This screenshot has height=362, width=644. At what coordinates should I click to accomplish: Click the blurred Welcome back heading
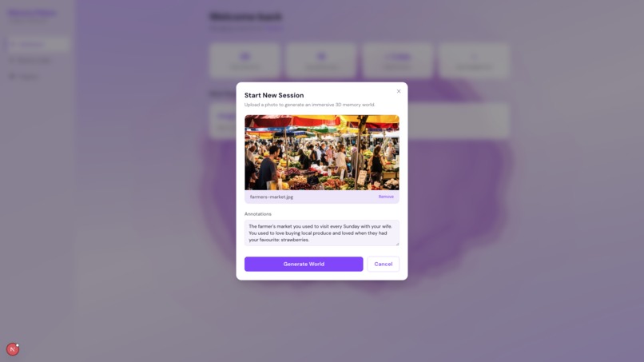(x=245, y=17)
